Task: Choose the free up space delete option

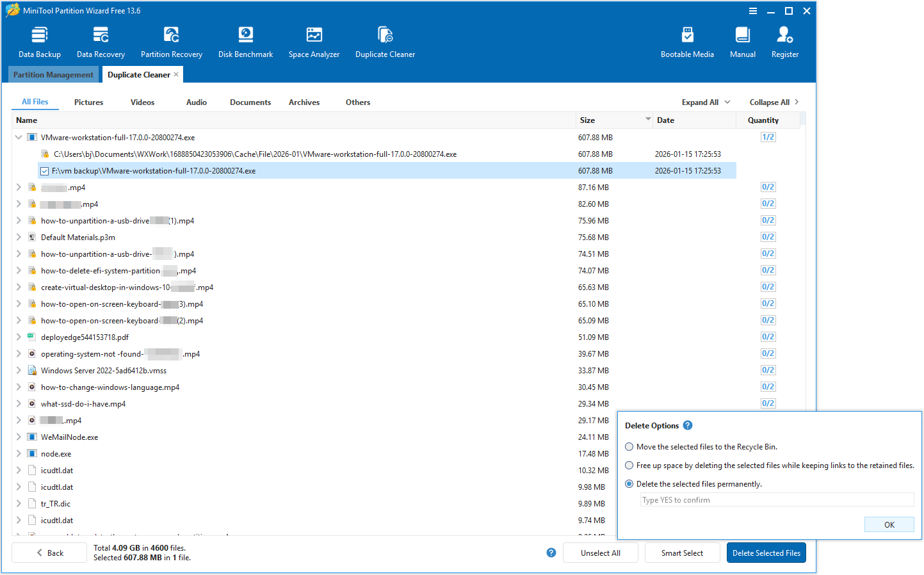Action: pos(629,465)
